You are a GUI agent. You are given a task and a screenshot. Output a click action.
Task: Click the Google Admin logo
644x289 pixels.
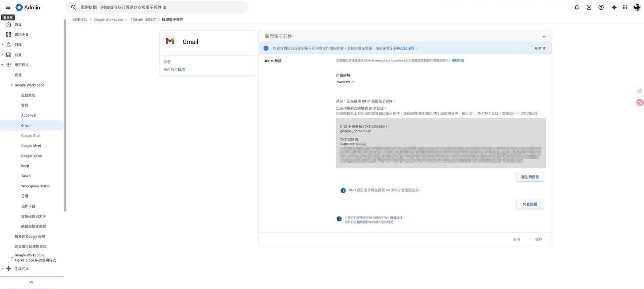[27, 7]
